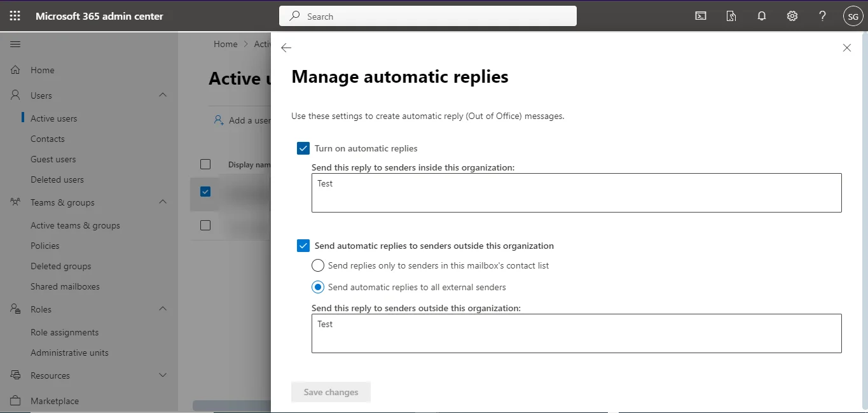Click inside the outside senders reply text box
868x413 pixels.
(x=577, y=333)
